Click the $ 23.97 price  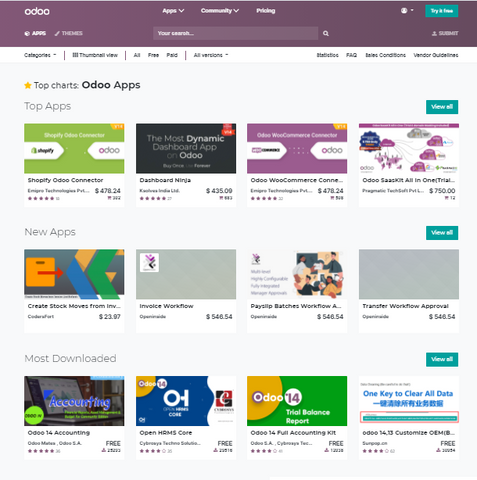(x=110, y=317)
